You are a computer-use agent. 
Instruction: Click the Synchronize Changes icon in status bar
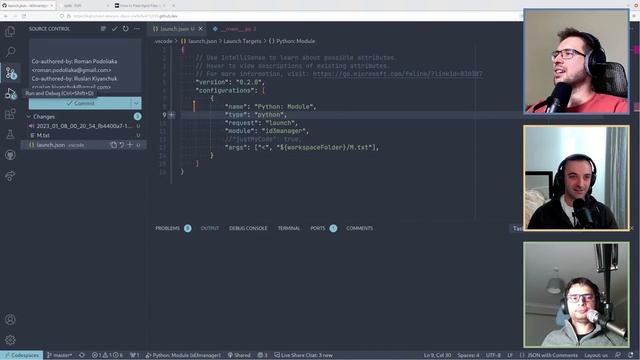(82, 356)
